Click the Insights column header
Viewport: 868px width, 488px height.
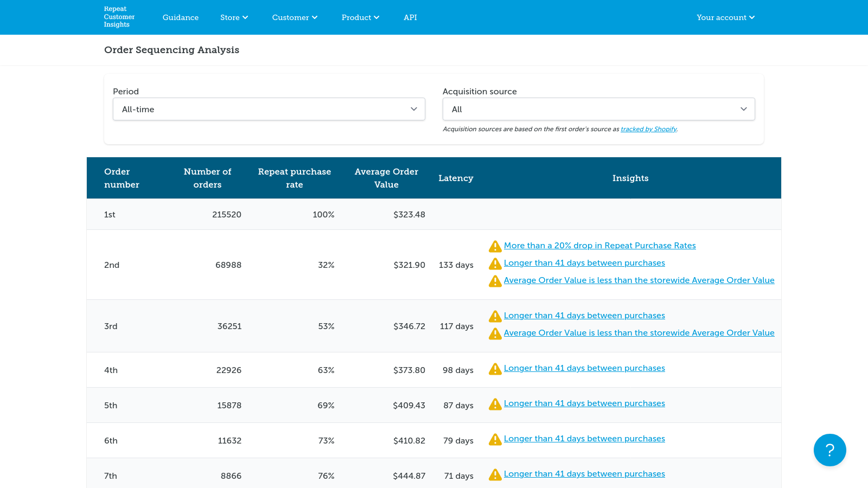[x=630, y=178]
